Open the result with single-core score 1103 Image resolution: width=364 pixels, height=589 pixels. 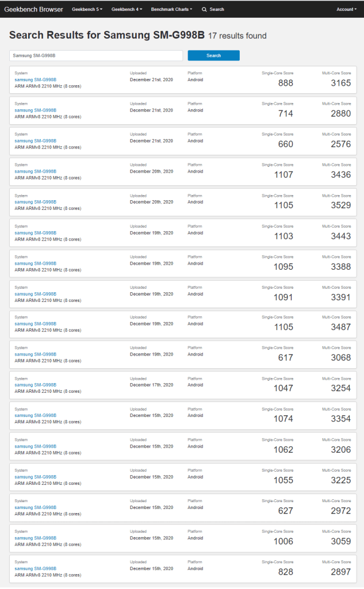[36, 233]
